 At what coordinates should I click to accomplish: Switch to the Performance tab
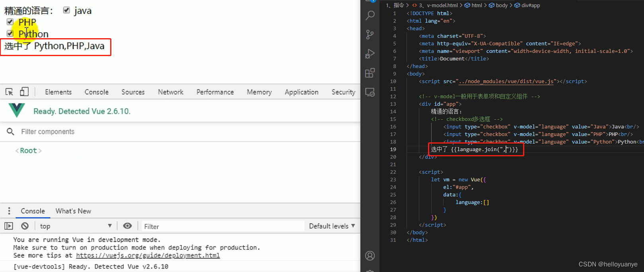coord(215,92)
